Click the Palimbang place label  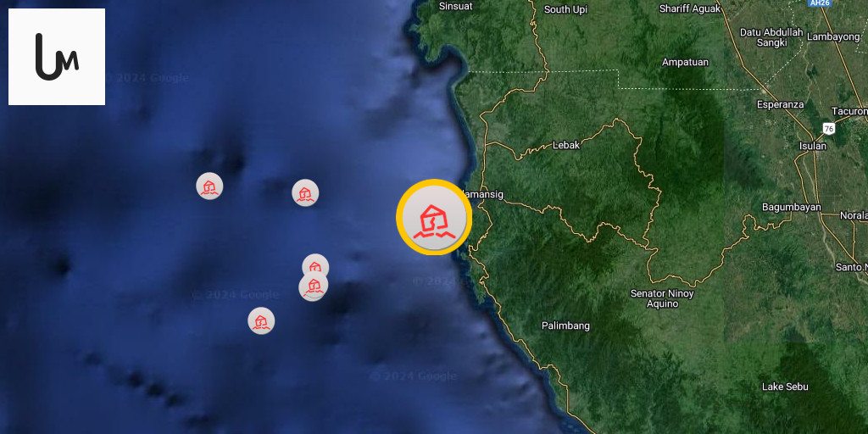point(565,325)
